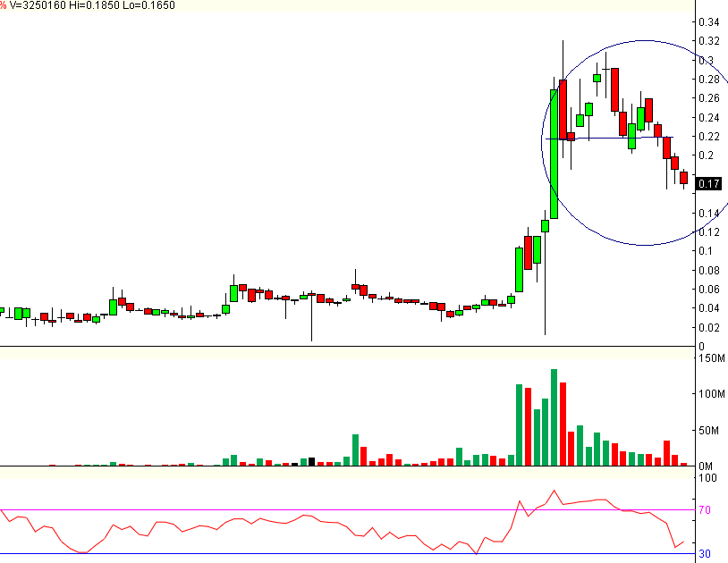This screenshot has width=728, height=563.
Task: Click the 0.04 price axis label
Action: pyautogui.click(x=709, y=308)
